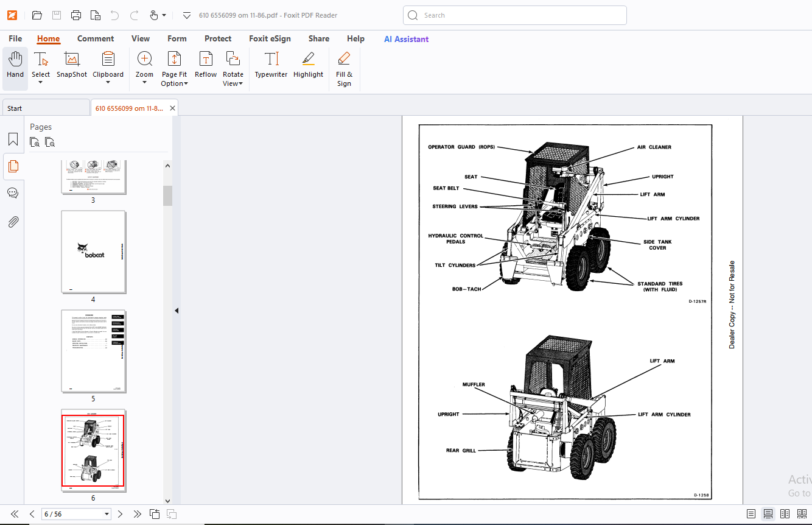Switch to facing pages view

pos(785,514)
